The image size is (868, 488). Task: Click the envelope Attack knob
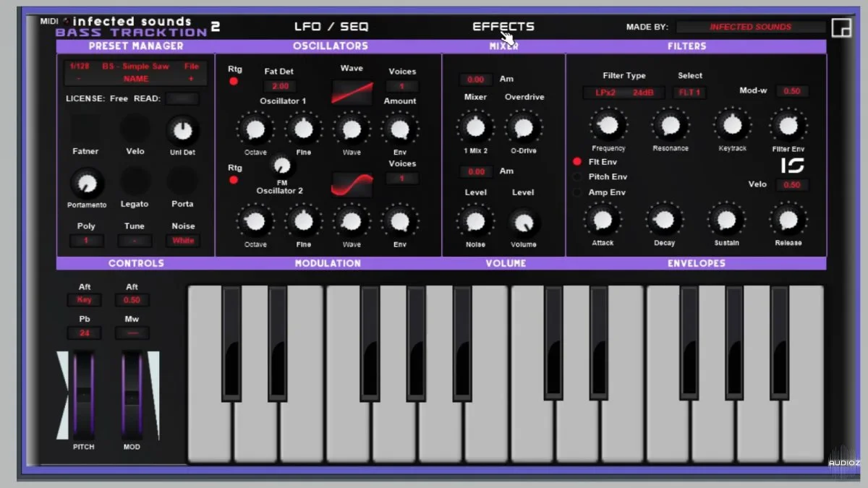coord(603,220)
